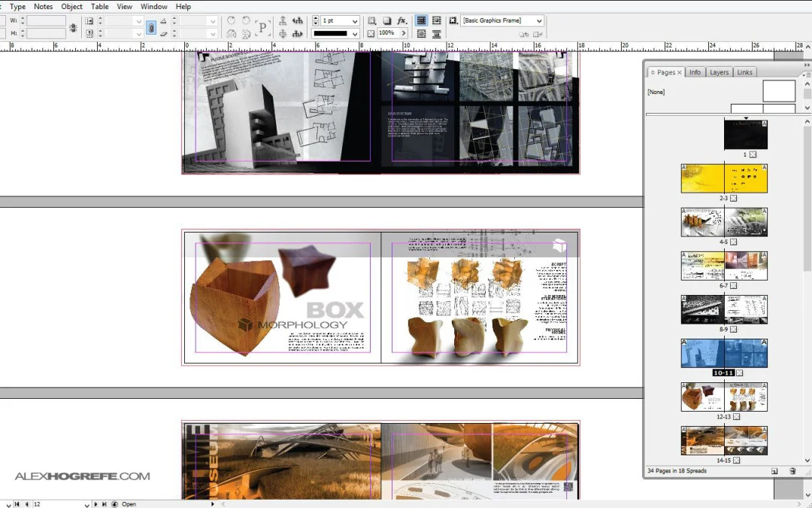
Task: Click the flip vertical icon
Action: (246, 34)
